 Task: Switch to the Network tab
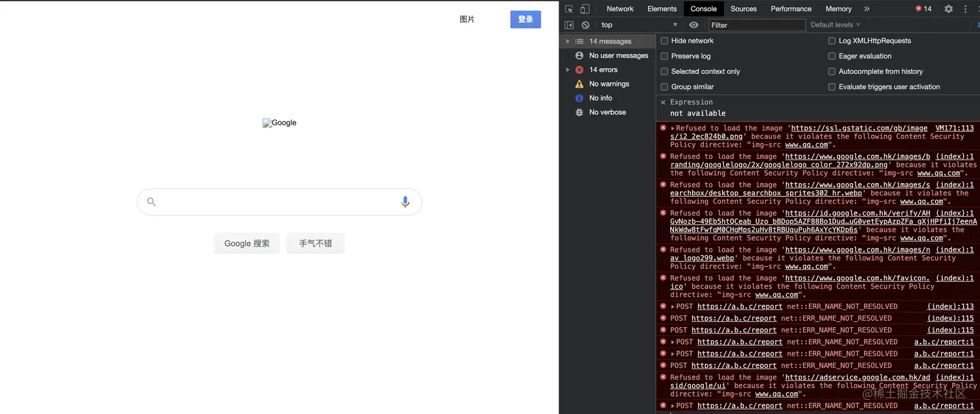(x=620, y=9)
